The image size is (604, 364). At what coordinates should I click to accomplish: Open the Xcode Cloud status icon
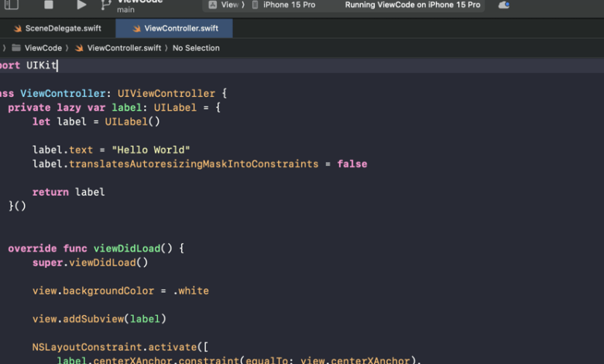pos(503,5)
